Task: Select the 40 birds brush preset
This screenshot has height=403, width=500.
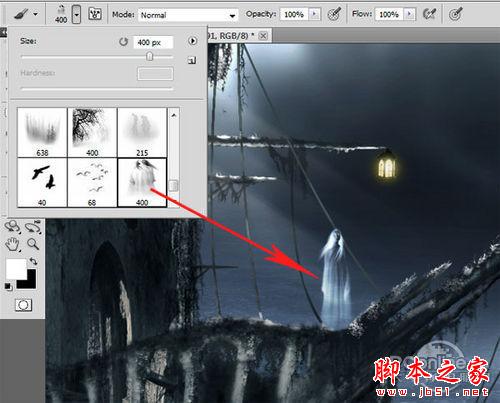Action: click(42, 182)
